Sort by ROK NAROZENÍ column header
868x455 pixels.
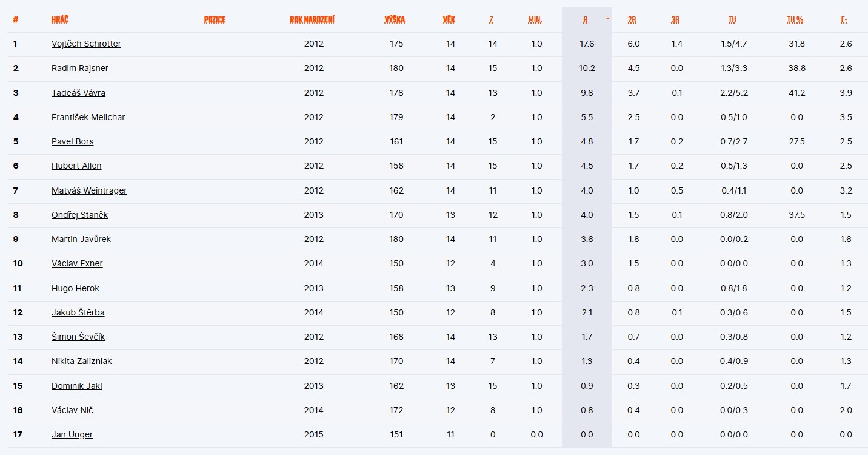312,20
